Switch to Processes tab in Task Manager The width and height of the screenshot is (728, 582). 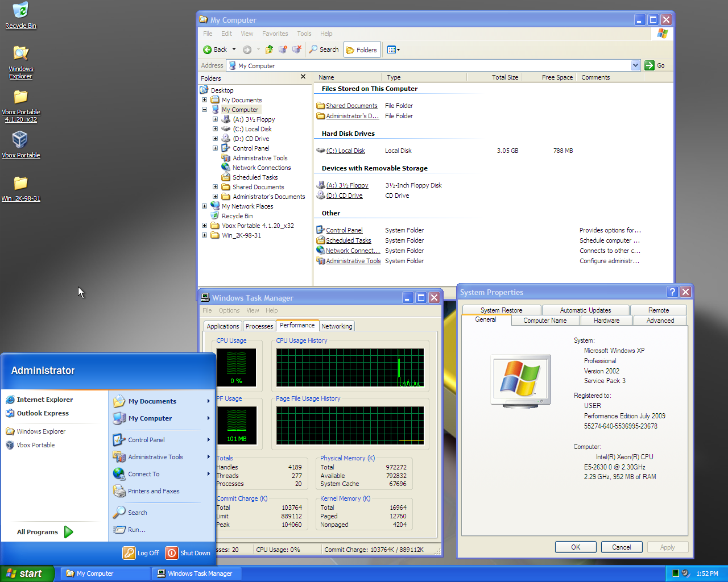pyautogui.click(x=259, y=326)
